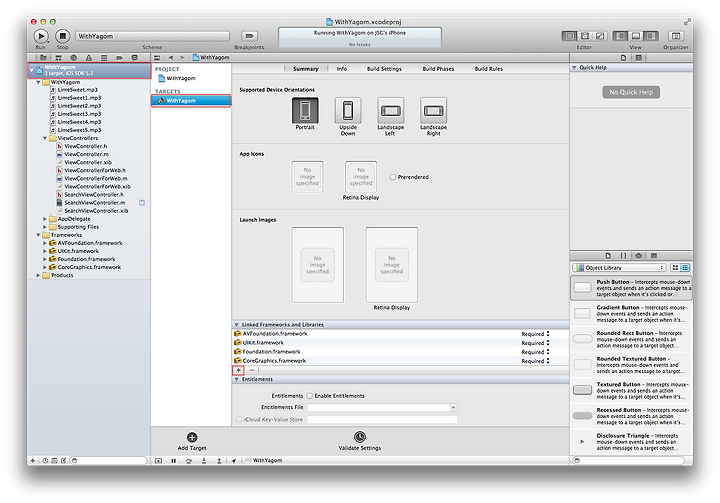Switch to the Info tab
Viewport: 720px width, 503px height.
coord(342,69)
